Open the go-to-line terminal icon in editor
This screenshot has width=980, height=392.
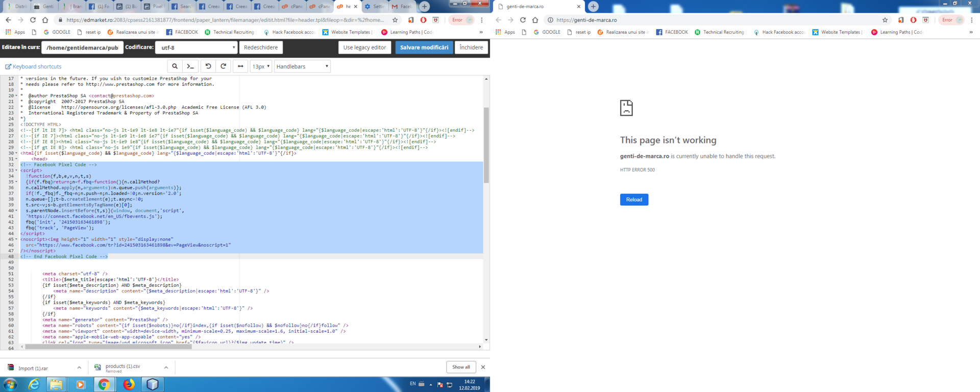pyautogui.click(x=190, y=66)
